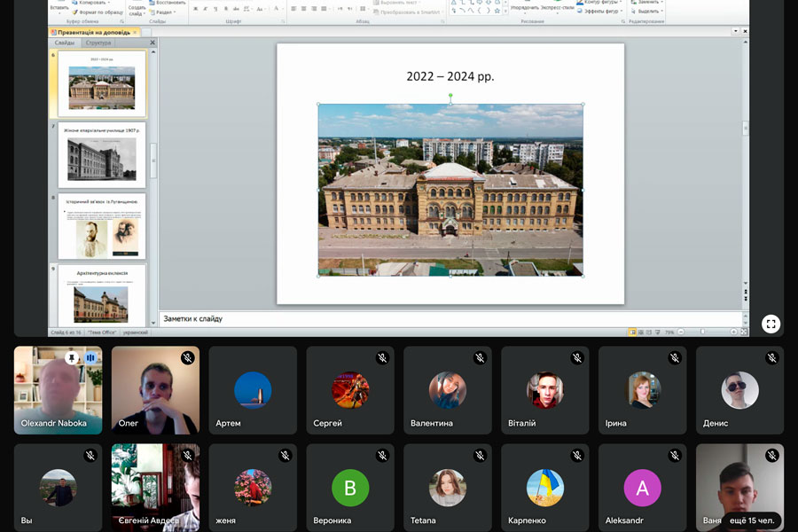Open the Раздел dropdown in ribbon

[163, 12]
